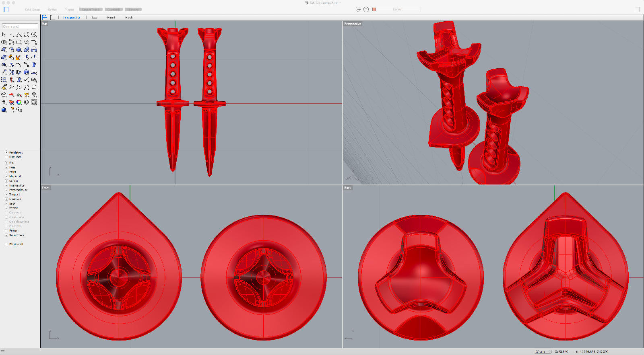Select the arrow pointer selection tool

tap(4, 35)
